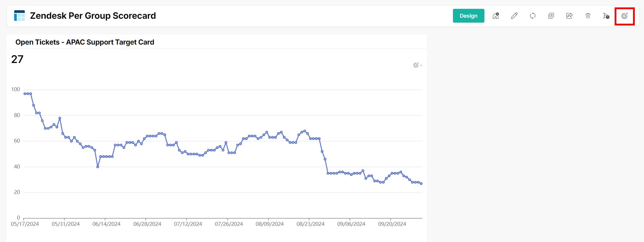This screenshot has width=644, height=242.
Task: Click the 100 label on the y-axis
Action: (x=16, y=90)
